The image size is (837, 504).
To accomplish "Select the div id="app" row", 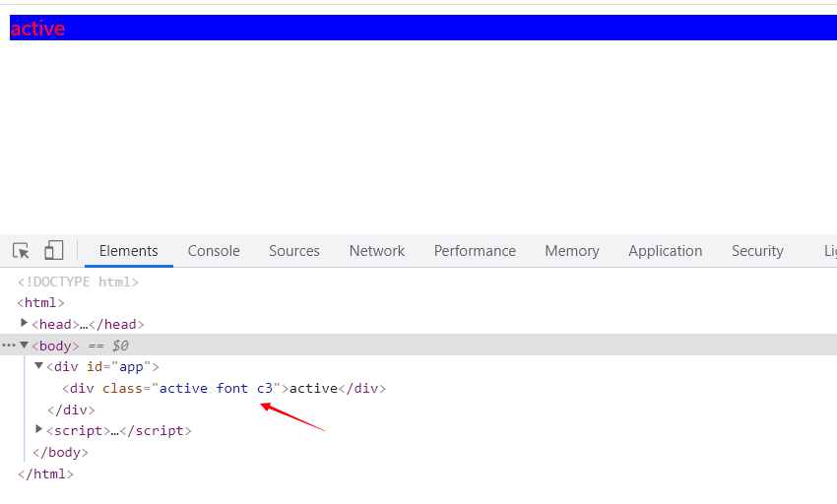I will [102, 367].
